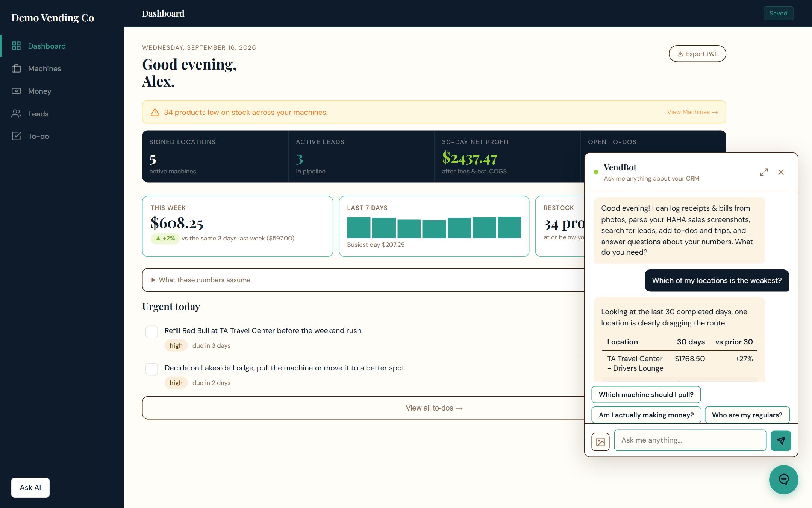Close the VendBot chat panel
The height and width of the screenshot is (508, 812).
pos(781,172)
